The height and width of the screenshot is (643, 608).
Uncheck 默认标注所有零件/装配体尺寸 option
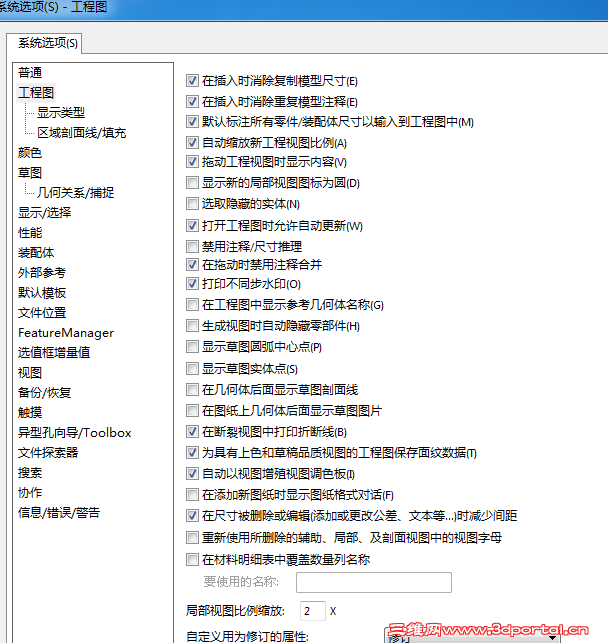192,122
